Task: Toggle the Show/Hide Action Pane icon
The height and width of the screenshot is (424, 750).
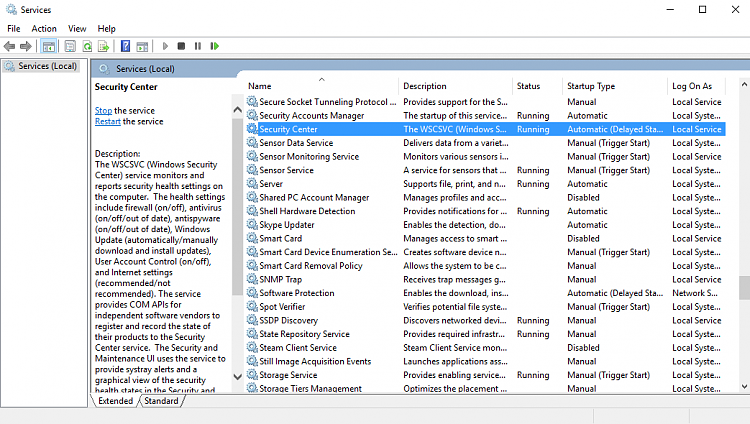Action: click(x=142, y=46)
